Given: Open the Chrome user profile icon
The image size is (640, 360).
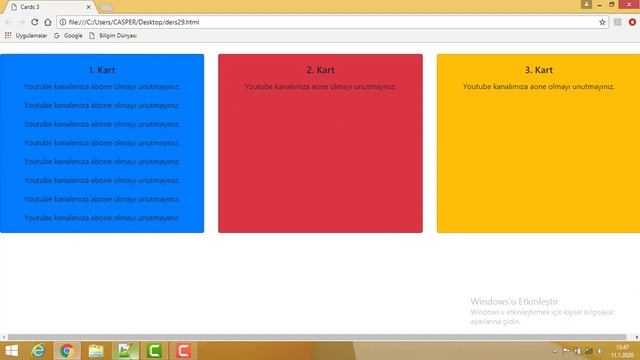Looking at the screenshot, I should click(x=586, y=4).
